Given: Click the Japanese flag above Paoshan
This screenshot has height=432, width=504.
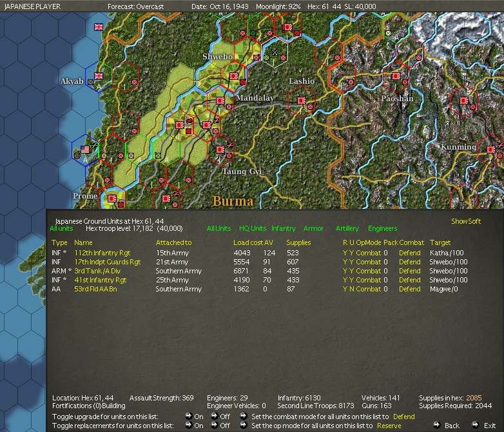Looking at the screenshot, I should 396,76.
